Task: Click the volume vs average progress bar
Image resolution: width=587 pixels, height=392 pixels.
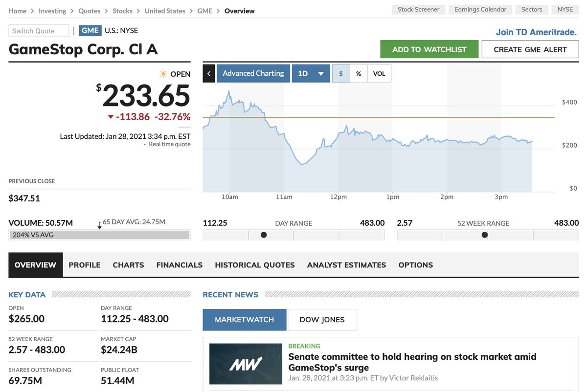Action: click(99, 235)
